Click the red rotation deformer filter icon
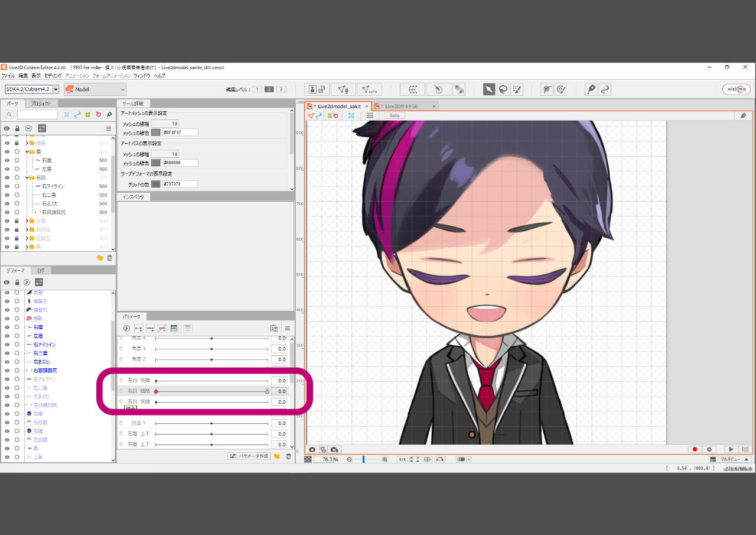 pos(99,115)
